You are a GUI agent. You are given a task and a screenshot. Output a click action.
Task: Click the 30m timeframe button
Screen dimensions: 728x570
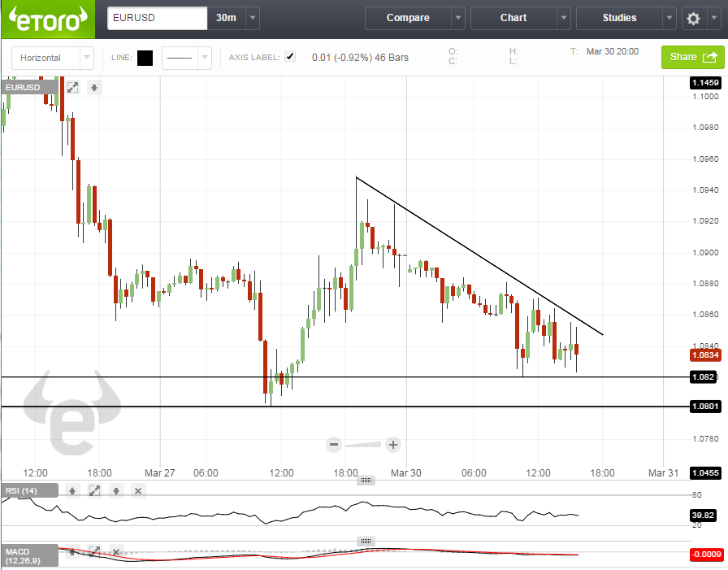coord(226,18)
